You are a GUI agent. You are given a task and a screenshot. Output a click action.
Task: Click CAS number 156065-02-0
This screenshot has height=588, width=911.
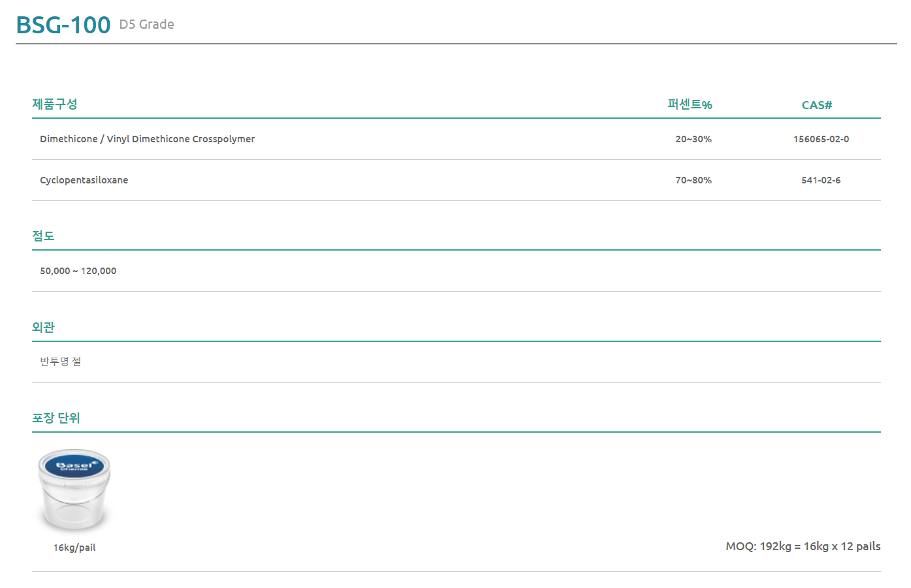[822, 139]
